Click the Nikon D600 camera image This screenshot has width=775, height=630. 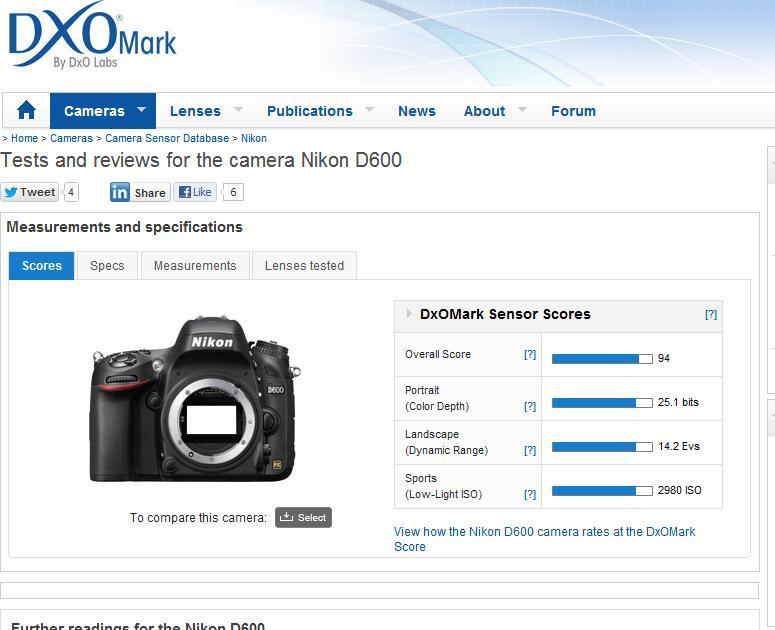[195, 399]
